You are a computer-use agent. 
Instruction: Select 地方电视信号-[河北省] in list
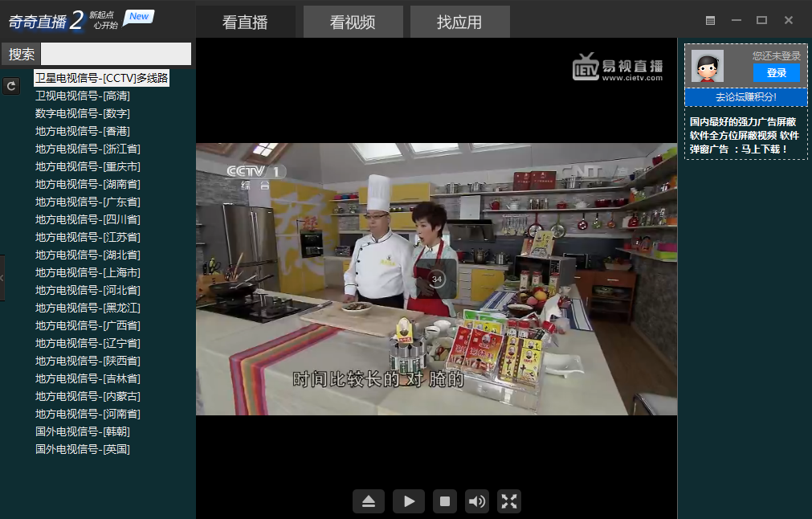click(88, 289)
